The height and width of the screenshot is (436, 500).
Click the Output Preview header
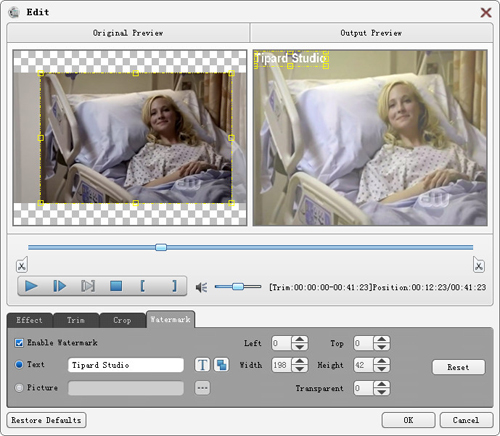point(371,33)
